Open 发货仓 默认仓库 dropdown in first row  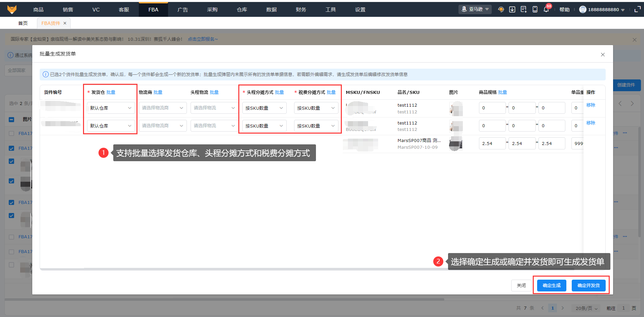point(111,108)
